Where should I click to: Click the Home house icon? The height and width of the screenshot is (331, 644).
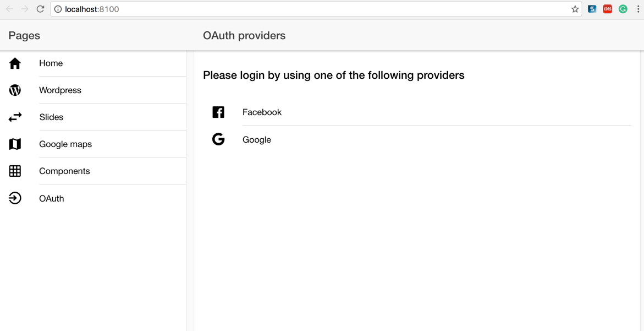(15, 63)
